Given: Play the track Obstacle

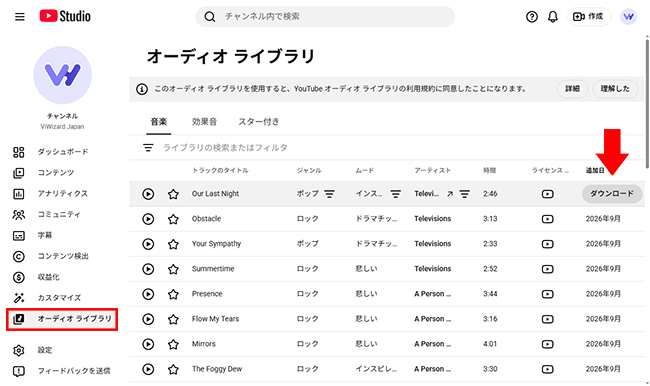Looking at the screenshot, I should pyautogui.click(x=148, y=219).
